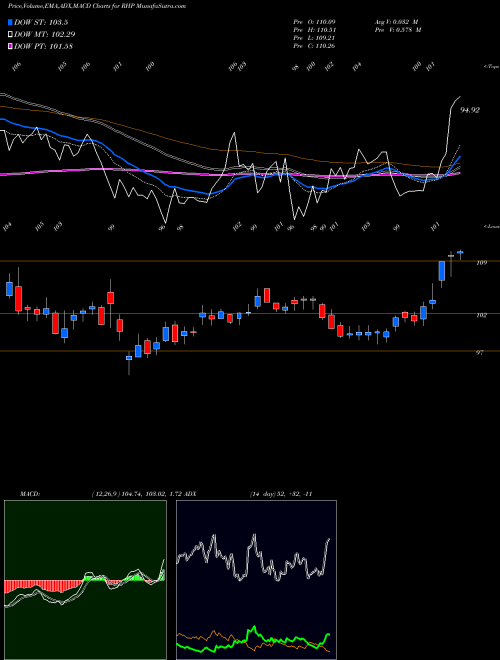Click the bright green +DI line in the ADX panel
500x660 pixels.
click(253, 641)
